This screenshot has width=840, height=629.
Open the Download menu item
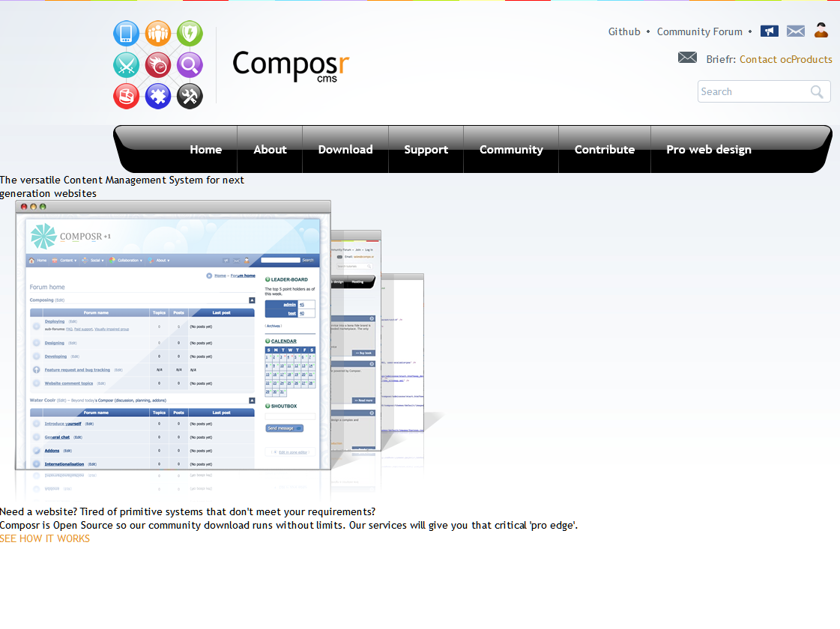tap(345, 150)
